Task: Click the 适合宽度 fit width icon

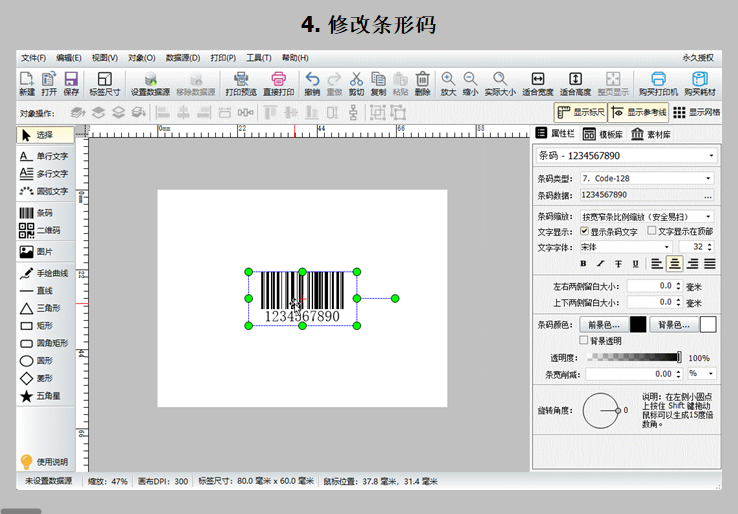Action: pyautogui.click(x=537, y=84)
